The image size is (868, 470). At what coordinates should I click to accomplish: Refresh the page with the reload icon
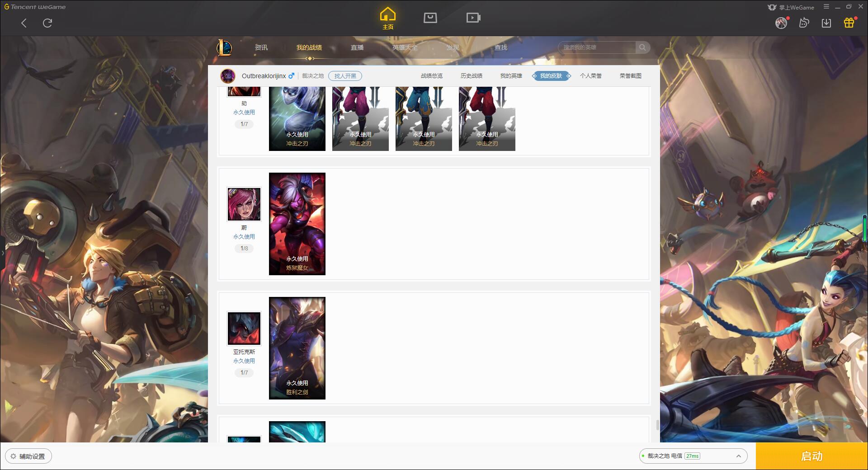point(47,23)
